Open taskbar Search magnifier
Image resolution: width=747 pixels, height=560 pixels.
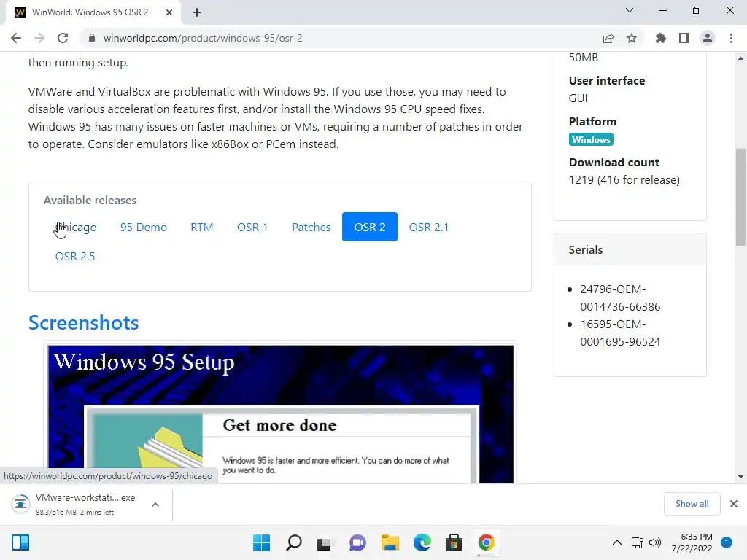point(293,542)
